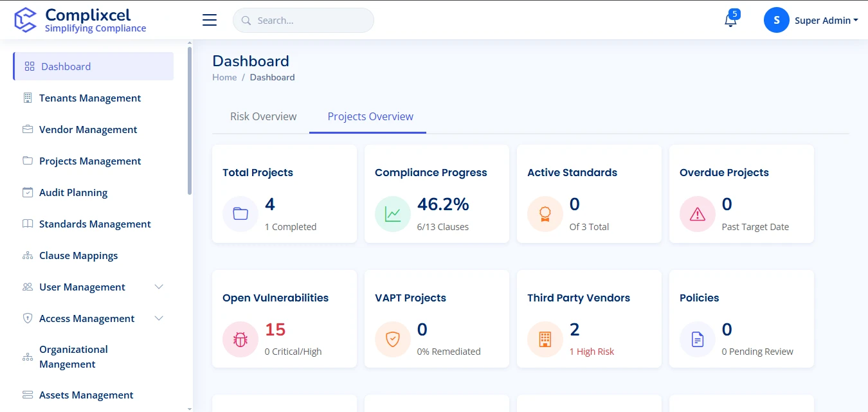Go to Audit Planning page
Viewport: 868px width, 412px height.
[73, 193]
